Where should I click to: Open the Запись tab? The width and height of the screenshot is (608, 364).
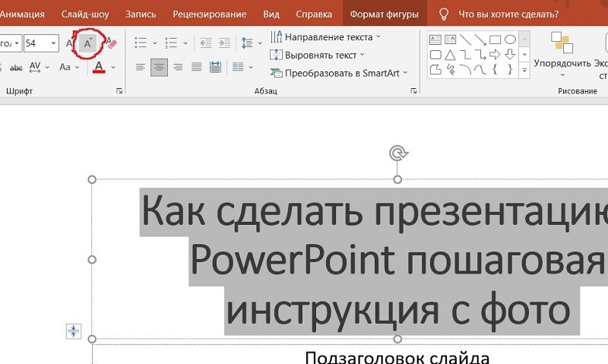pos(141,14)
